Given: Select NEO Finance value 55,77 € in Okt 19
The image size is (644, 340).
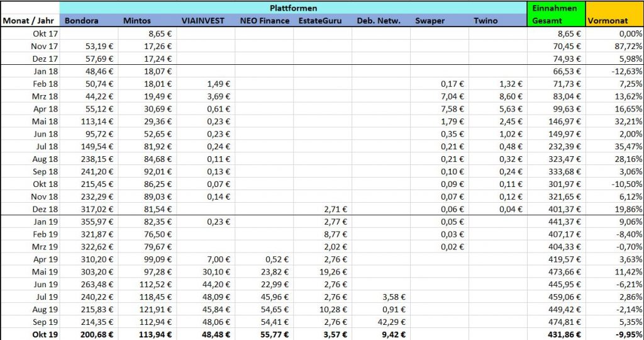Looking at the screenshot, I should [x=264, y=335].
